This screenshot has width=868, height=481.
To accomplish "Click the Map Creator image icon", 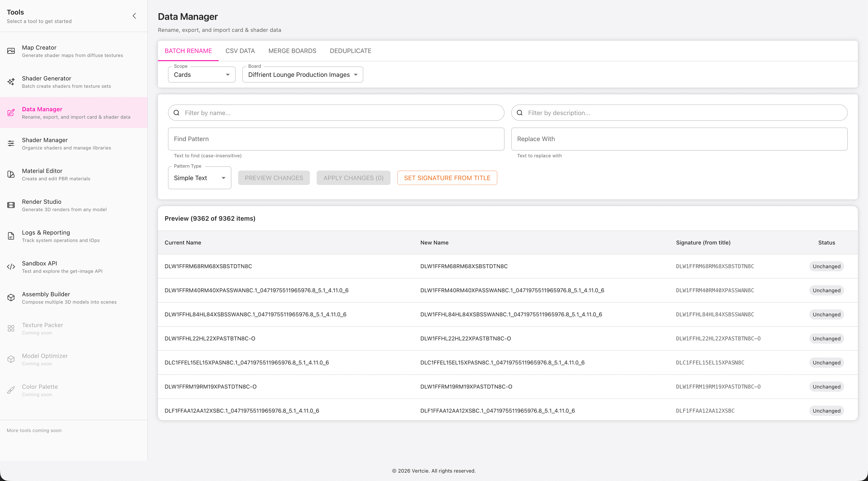I will coord(11,51).
